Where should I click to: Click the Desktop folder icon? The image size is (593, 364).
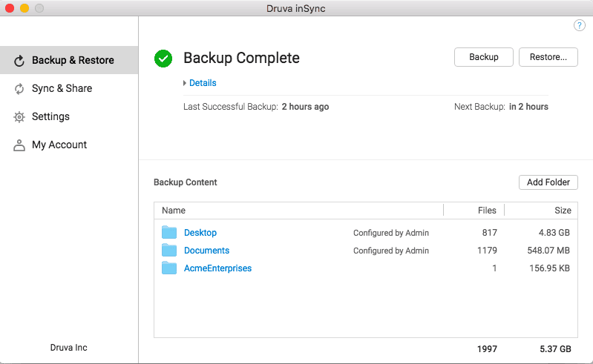(169, 233)
